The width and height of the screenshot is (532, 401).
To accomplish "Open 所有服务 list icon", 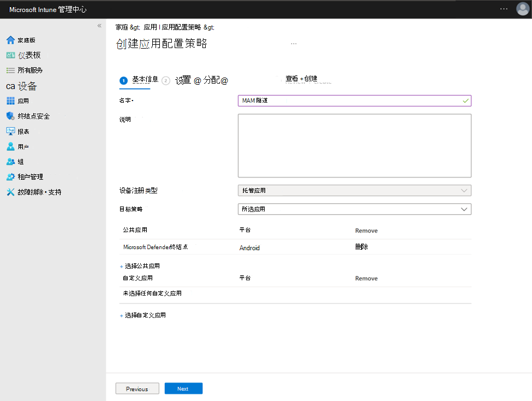I will pyautogui.click(x=10, y=70).
